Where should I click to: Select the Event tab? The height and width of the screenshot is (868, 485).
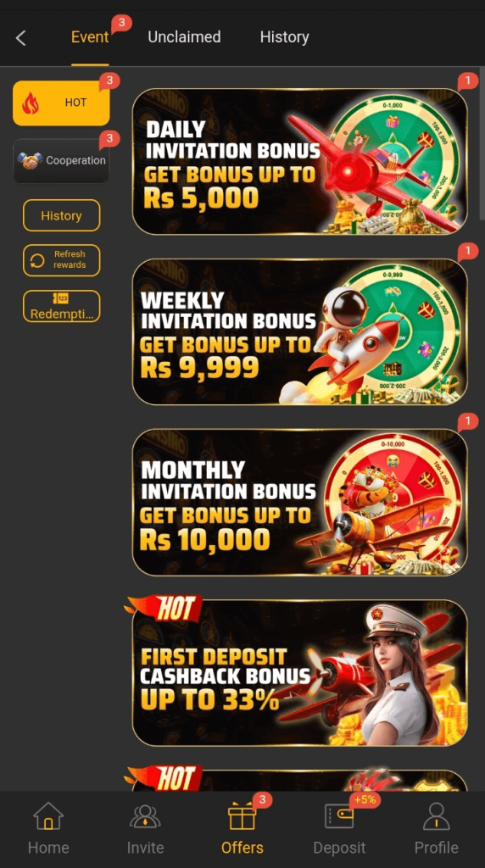click(90, 37)
